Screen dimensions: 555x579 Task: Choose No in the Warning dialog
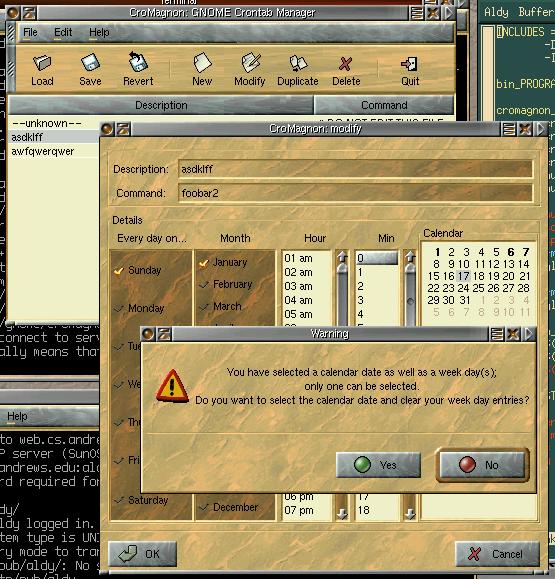point(483,465)
